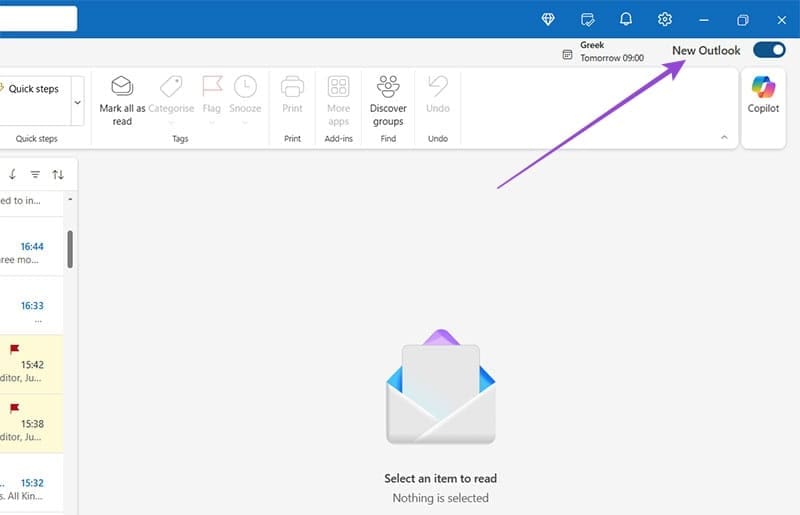The height and width of the screenshot is (515, 800).
Task: Open the Greek Tomorrow 09:00 event reminder
Action: point(603,52)
